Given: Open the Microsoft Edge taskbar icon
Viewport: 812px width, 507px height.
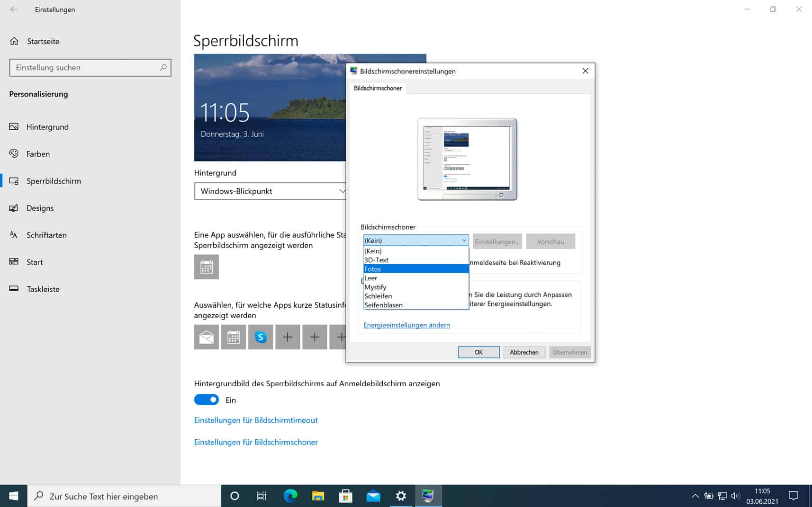Looking at the screenshot, I should tap(290, 496).
